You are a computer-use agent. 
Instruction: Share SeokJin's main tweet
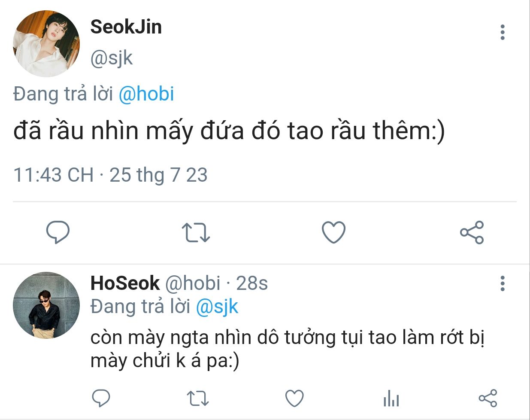[472, 232]
